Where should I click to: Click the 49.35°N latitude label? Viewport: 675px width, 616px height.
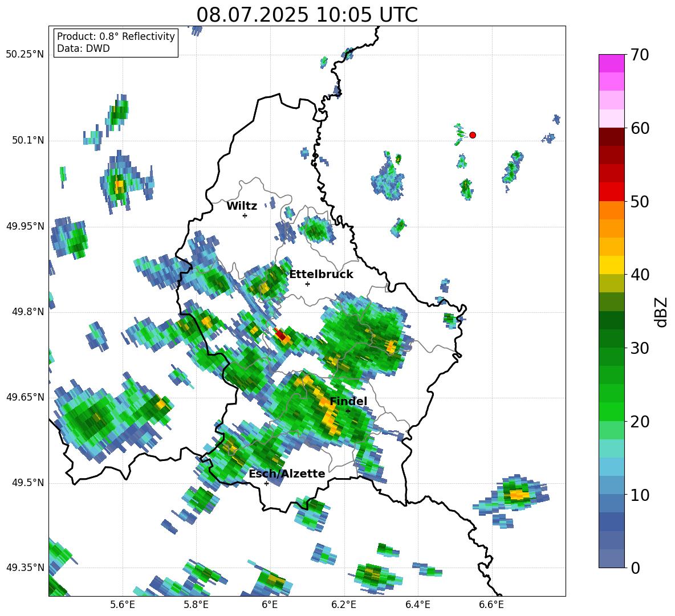click(x=25, y=568)
